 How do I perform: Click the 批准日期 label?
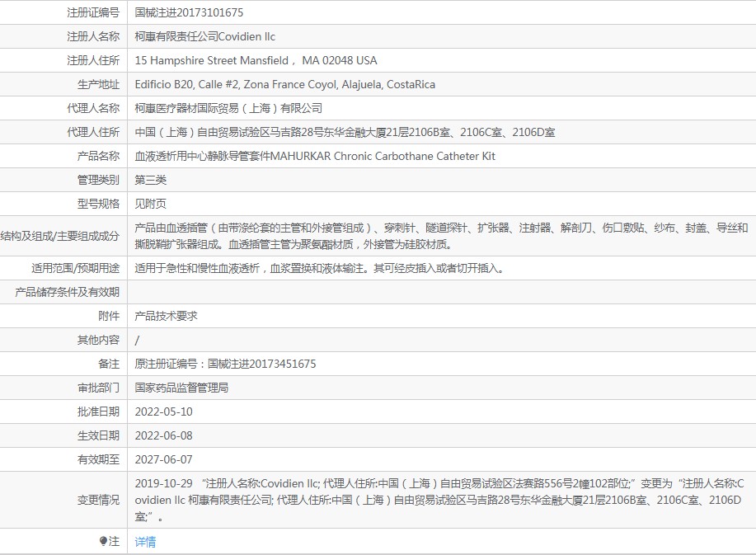[x=98, y=412]
